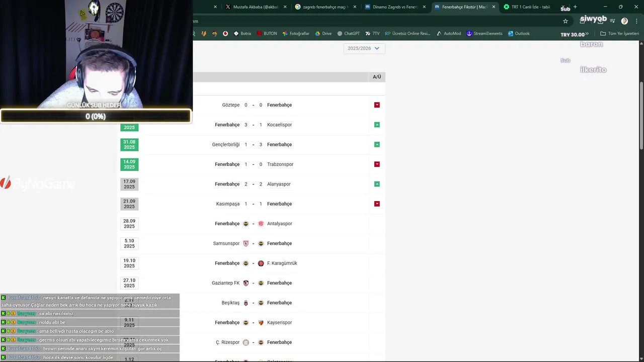This screenshot has height=362, width=644.
Task: Open the red circle bookmark icon before Botrix
Action: coord(225,34)
